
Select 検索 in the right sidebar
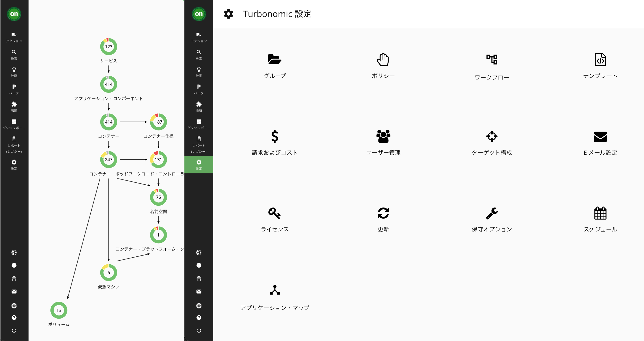(x=199, y=55)
